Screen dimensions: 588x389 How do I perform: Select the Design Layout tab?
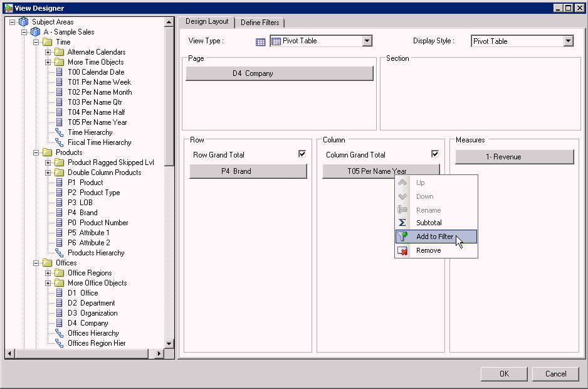207,21
